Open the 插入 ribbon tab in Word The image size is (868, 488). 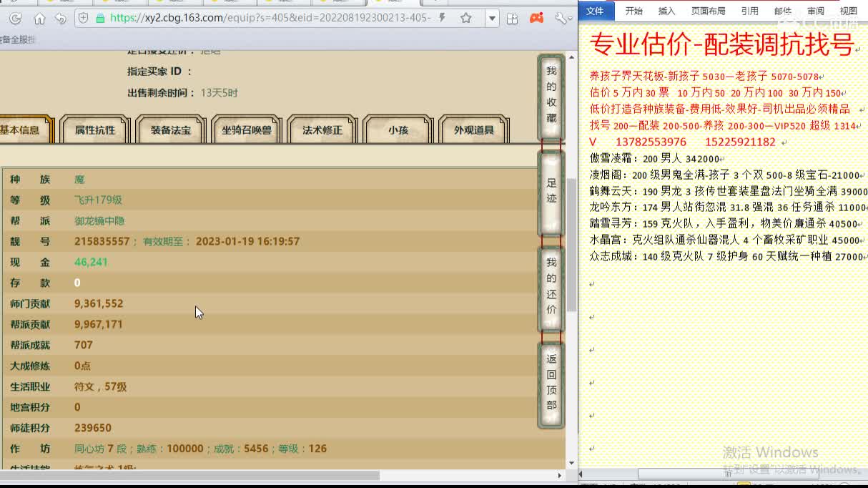coord(666,11)
